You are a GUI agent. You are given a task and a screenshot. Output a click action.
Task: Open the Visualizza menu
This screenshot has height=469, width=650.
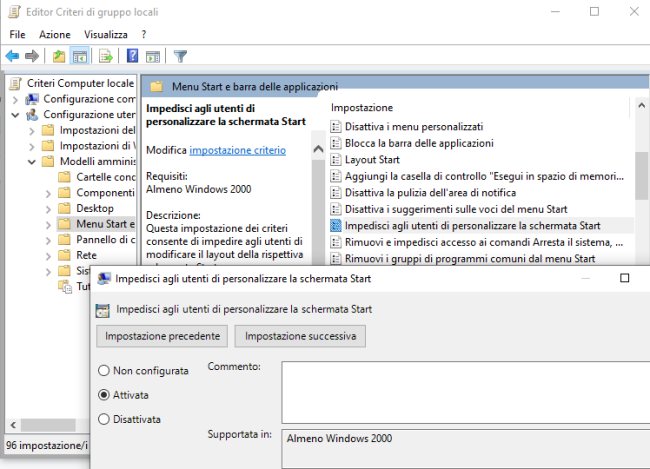105,34
